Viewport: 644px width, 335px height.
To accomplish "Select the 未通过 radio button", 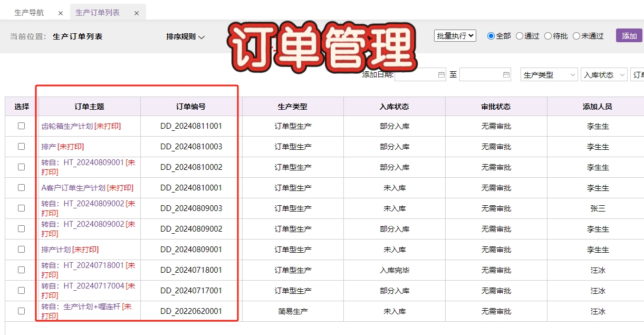I will [x=576, y=36].
